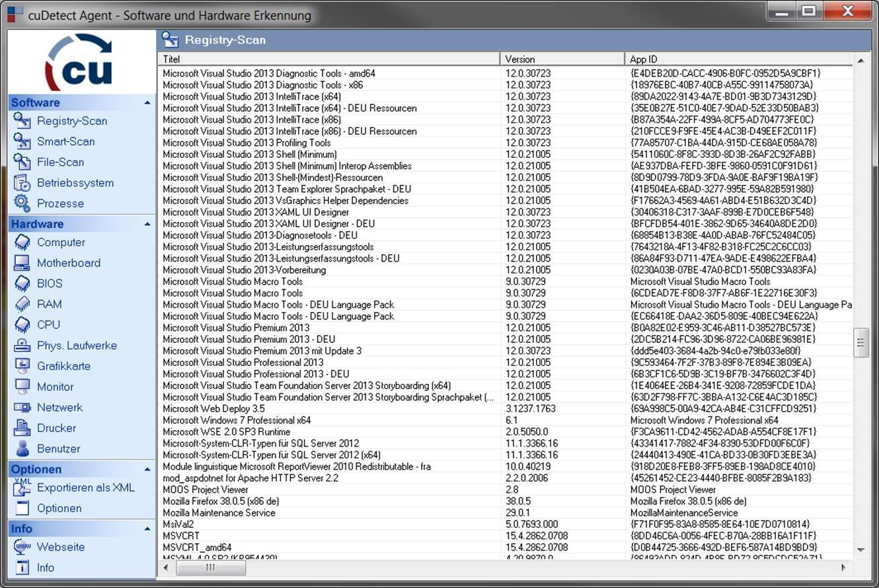The height and width of the screenshot is (588, 879).
Task: Select row MOOS Project Viewer
Action: point(506,490)
